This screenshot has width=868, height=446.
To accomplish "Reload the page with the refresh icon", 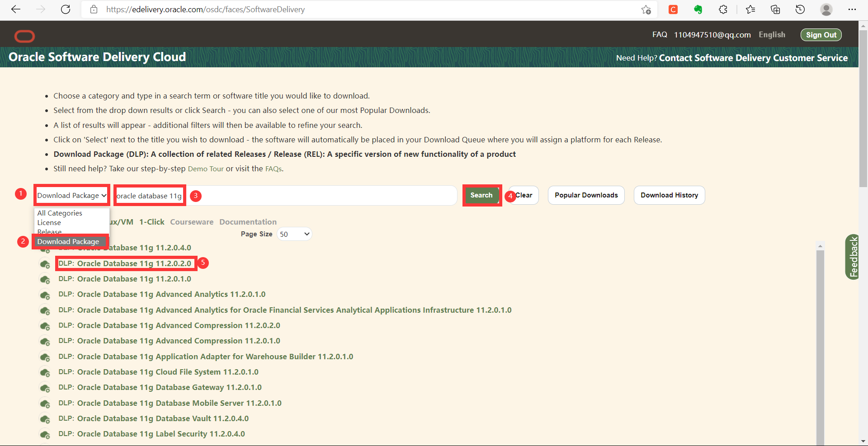I will 66,9.
